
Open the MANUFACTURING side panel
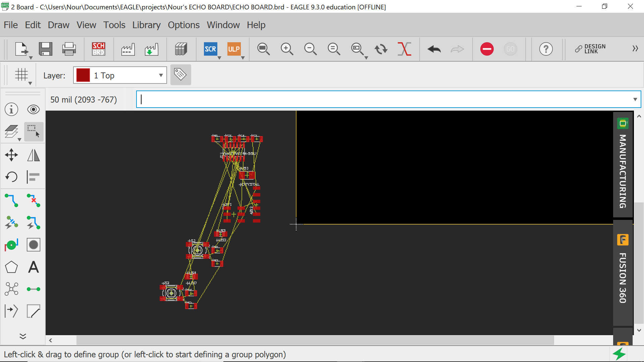pyautogui.click(x=623, y=164)
